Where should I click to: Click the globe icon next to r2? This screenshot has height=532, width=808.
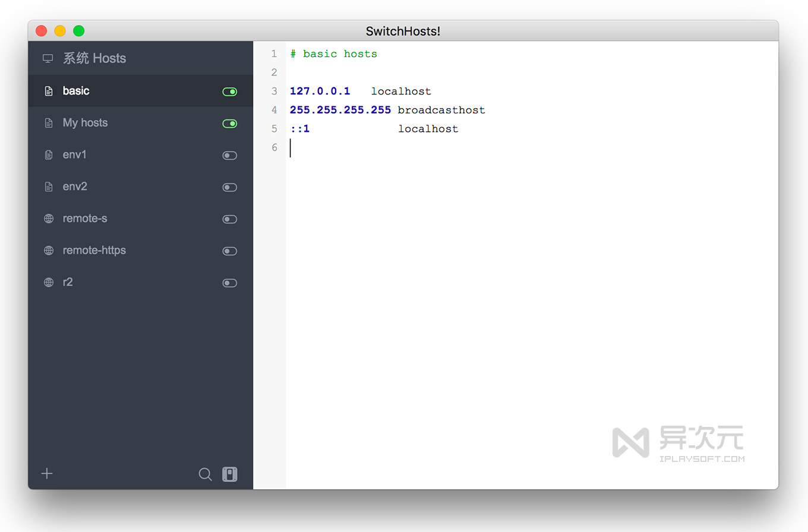pos(49,283)
